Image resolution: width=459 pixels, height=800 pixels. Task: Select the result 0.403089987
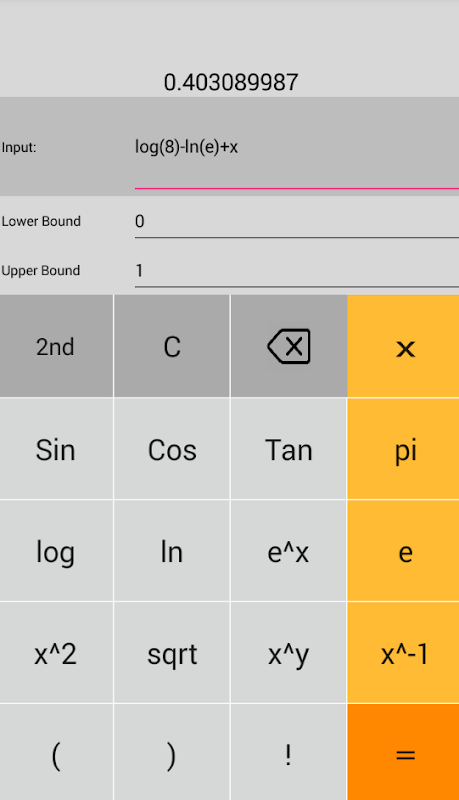tap(231, 83)
